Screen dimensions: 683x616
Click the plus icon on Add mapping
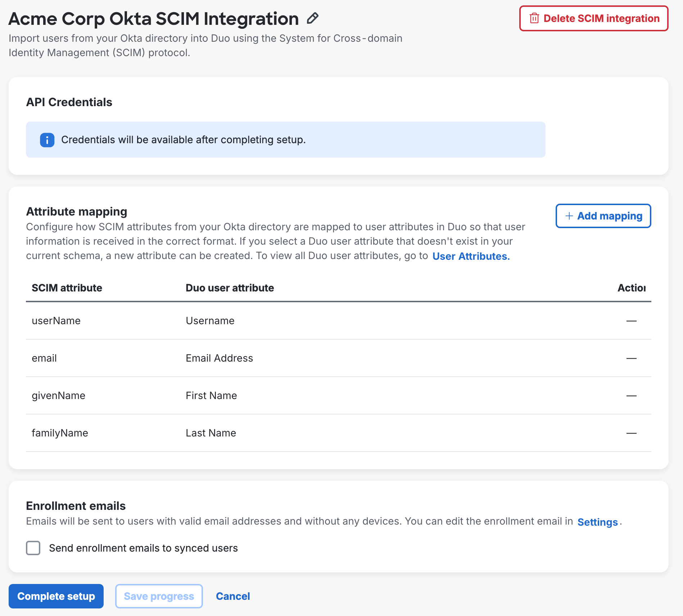pos(569,216)
